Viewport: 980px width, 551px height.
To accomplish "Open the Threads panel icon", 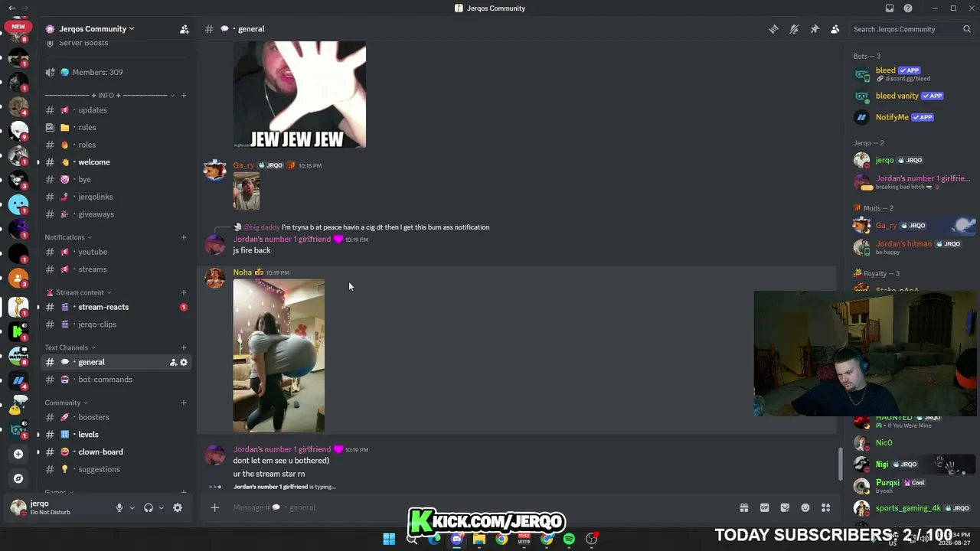I will click(773, 29).
